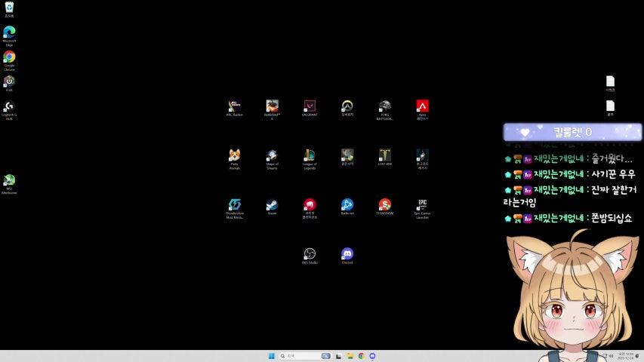This screenshot has height=362, width=644.
Task: Select the League of Legends shortcut
Action: point(310,159)
